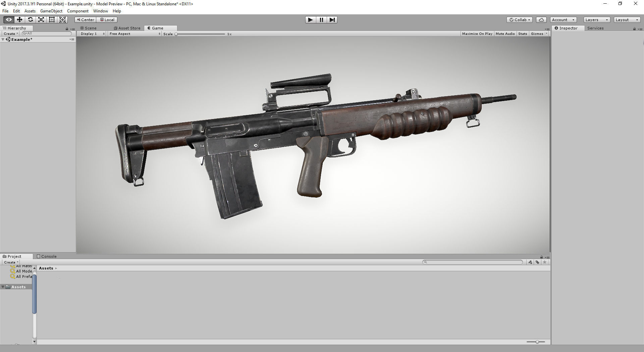Open Display 1 dropdown
The width and height of the screenshot is (644, 352).
pos(93,34)
